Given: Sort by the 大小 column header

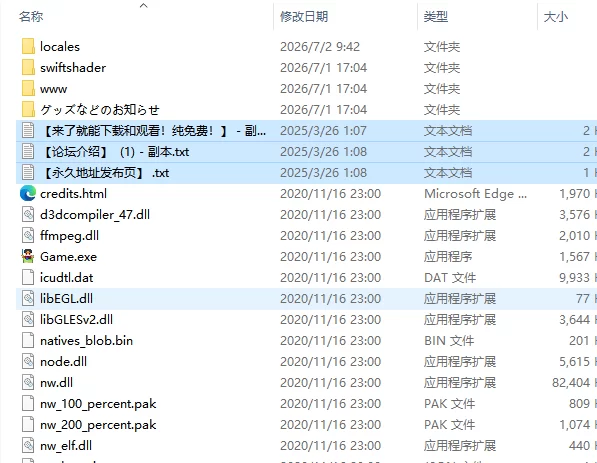Looking at the screenshot, I should tap(556, 17).
